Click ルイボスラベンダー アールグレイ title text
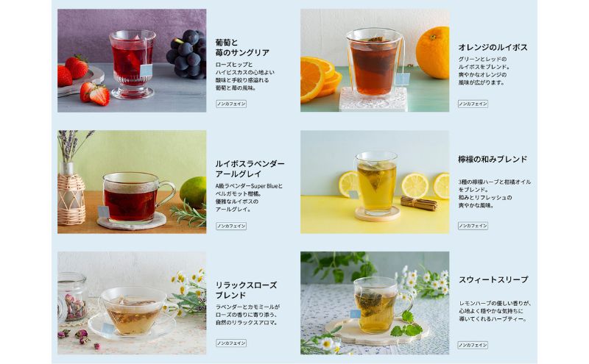589x364 pixels. [250, 169]
